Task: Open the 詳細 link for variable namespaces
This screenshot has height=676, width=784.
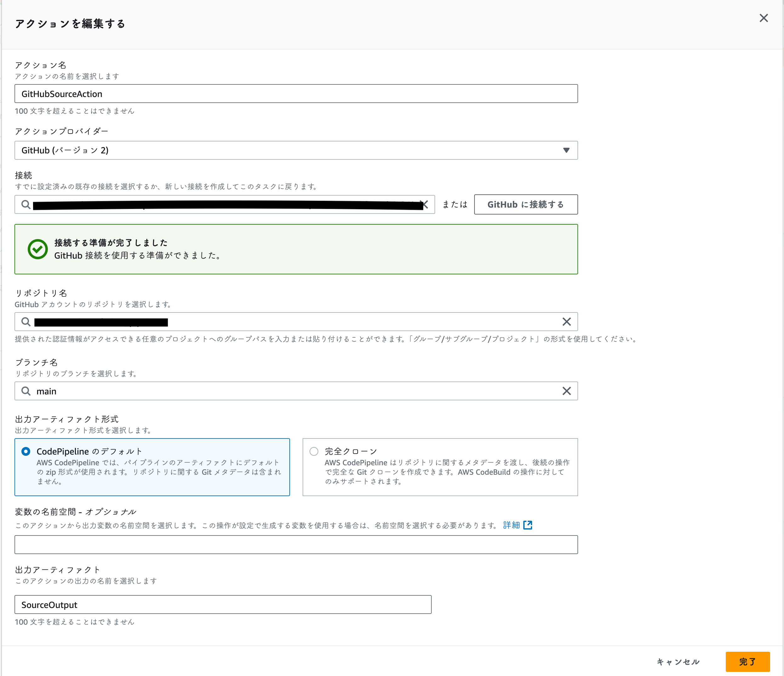Action: 512,525
